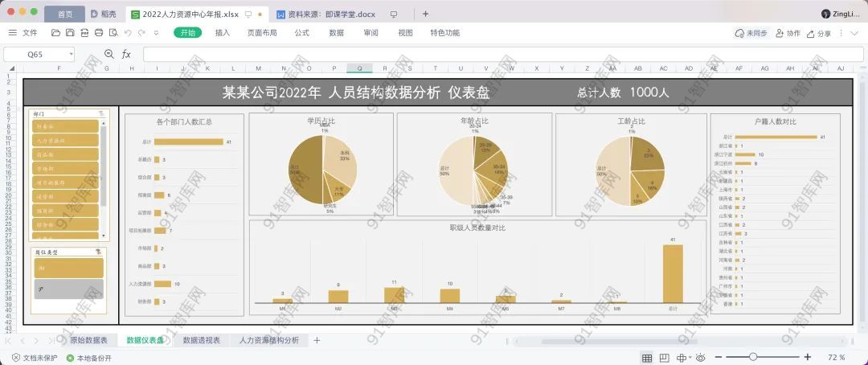Switch to the 数据透视表 sheet tab

coord(201,340)
